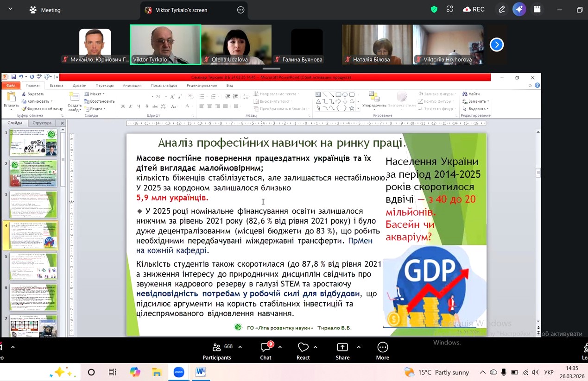588x381 pixels.
Task: Click the annotate pencil icon
Action: pyautogui.click(x=502, y=9)
